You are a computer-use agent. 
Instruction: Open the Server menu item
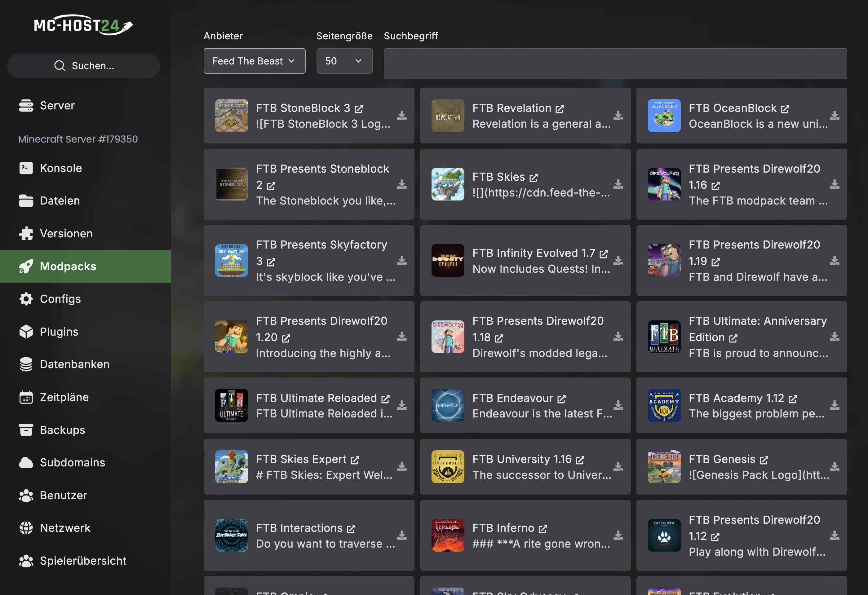point(85,106)
